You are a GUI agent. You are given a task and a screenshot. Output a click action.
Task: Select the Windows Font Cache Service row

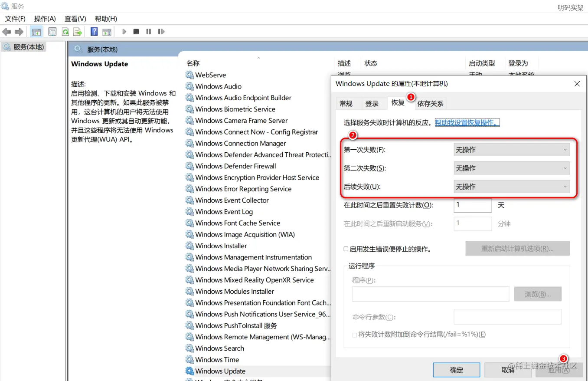pos(238,223)
